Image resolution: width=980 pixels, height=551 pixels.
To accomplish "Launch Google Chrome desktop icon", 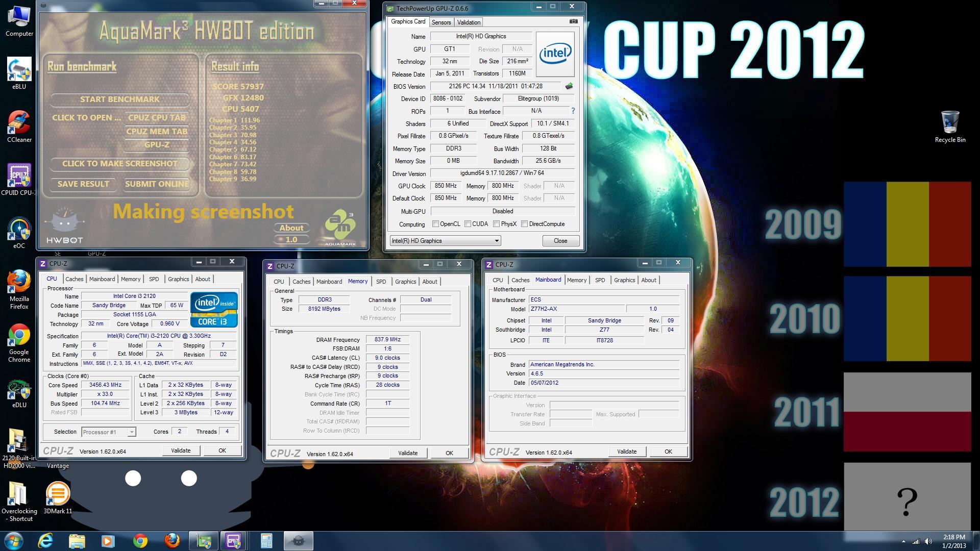I will point(19,343).
